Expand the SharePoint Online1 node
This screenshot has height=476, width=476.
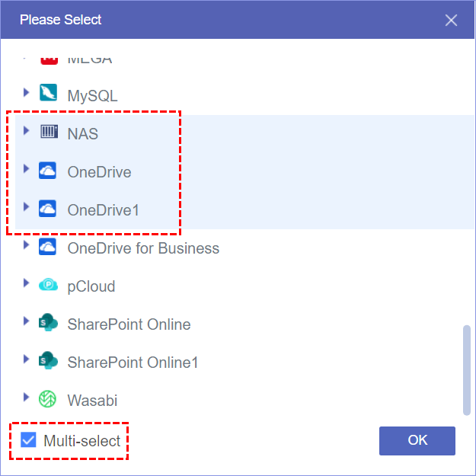click(x=27, y=359)
